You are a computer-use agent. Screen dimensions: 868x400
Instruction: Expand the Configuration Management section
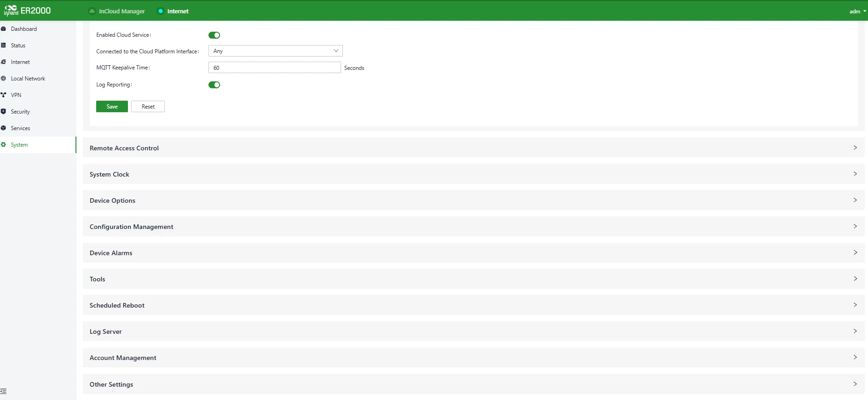pos(474,226)
